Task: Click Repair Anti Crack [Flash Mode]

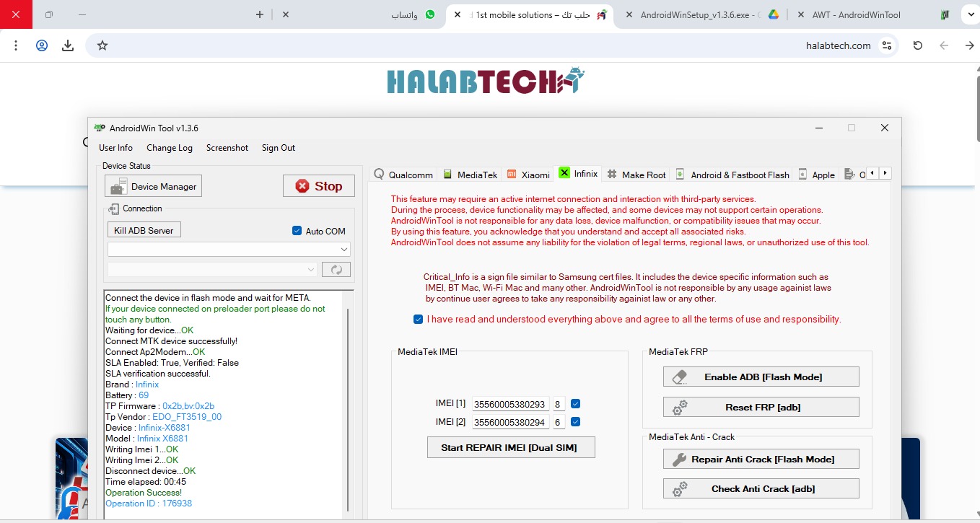Action: [x=761, y=459]
